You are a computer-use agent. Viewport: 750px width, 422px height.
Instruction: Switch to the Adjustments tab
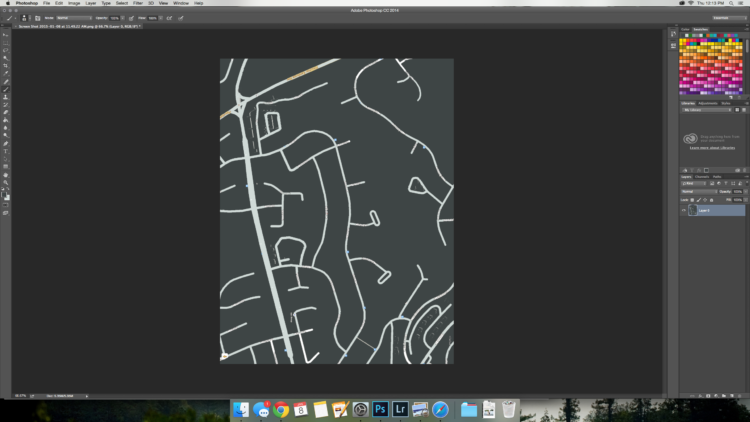[707, 102]
